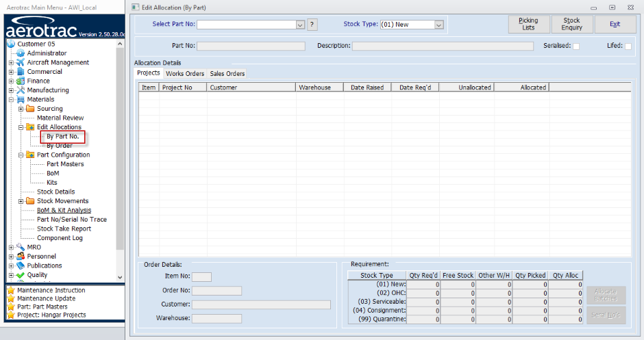Click the Part Configuration folder icon
This screenshot has height=340, width=644.
click(30, 155)
